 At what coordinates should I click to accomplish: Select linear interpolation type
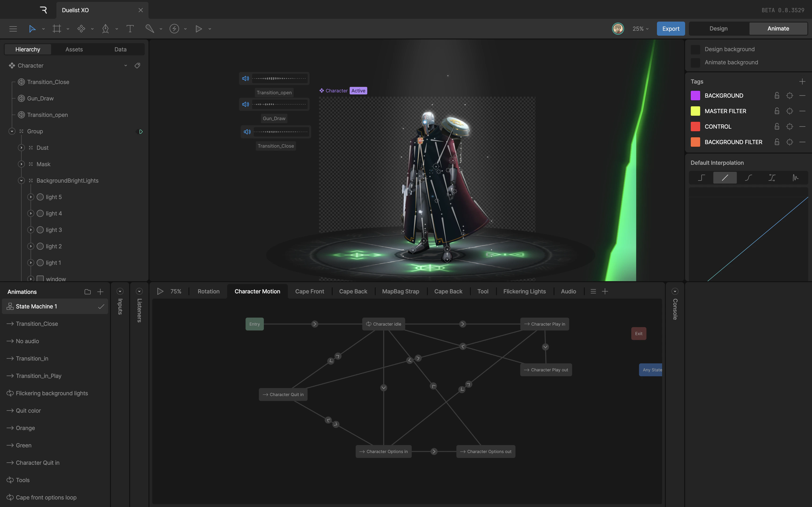tap(725, 178)
